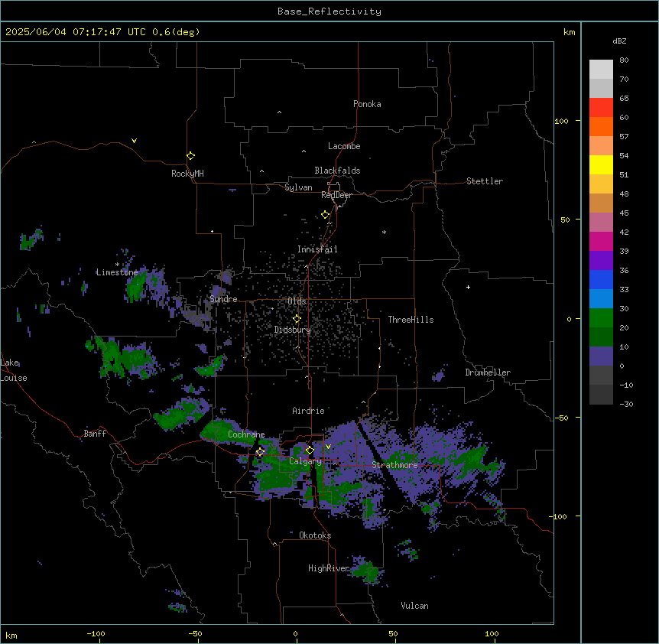659x644 pixels.
Task: Click the Drumheller label
Action: tap(488, 372)
